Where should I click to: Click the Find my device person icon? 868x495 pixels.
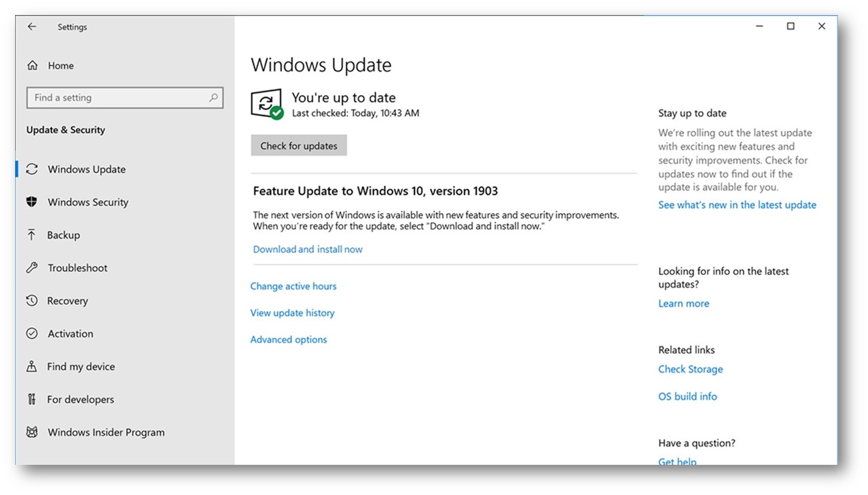[x=32, y=366]
